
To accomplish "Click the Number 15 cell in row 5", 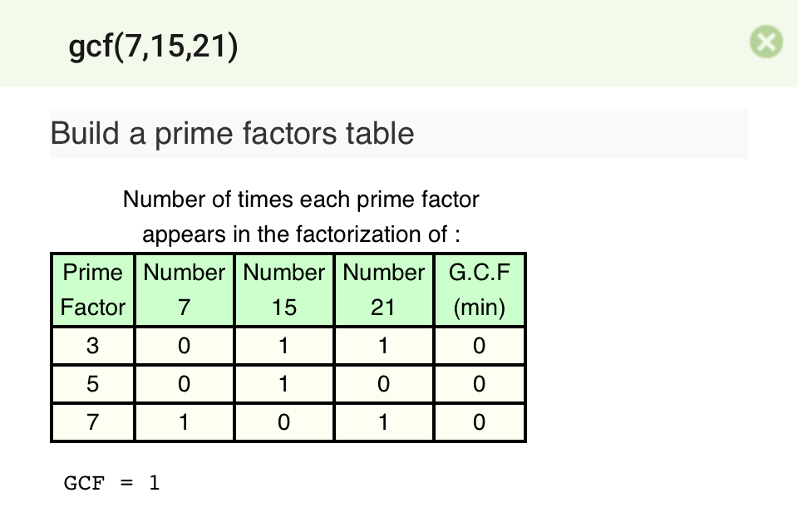I will 284,384.
